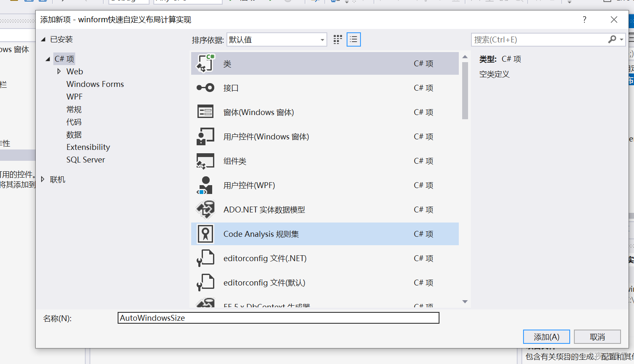Screen dimensions: 634x364
Task: Click the search magnifier icon
Action: [612, 39]
